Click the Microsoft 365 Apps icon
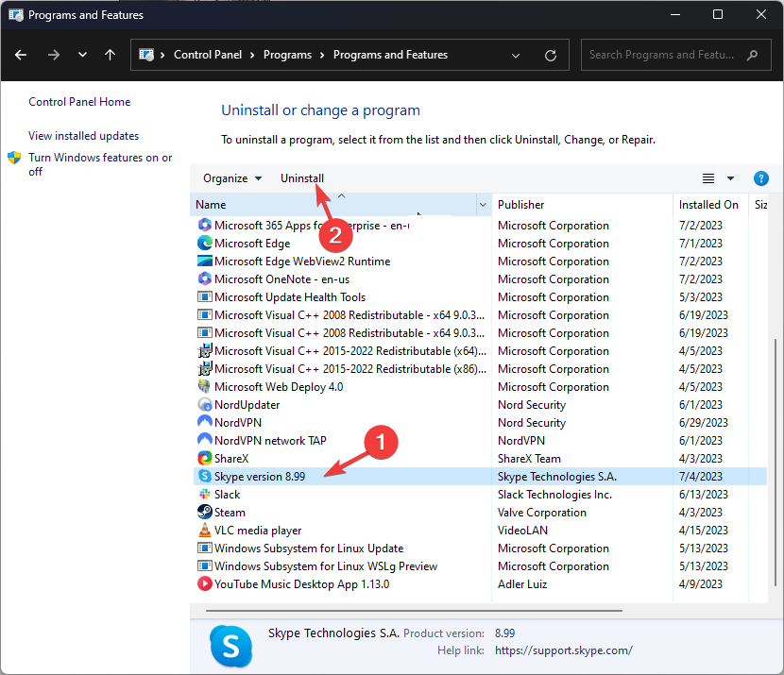The image size is (784, 675). pyautogui.click(x=204, y=225)
